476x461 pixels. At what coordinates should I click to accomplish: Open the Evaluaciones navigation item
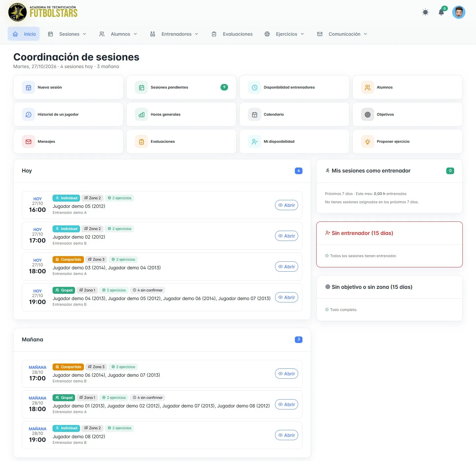(x=232, y=34)
